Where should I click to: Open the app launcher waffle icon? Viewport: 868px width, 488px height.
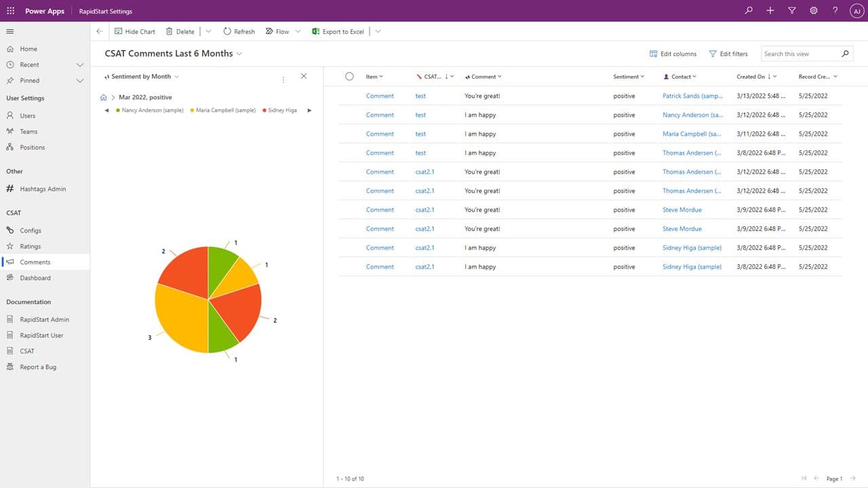10,11
